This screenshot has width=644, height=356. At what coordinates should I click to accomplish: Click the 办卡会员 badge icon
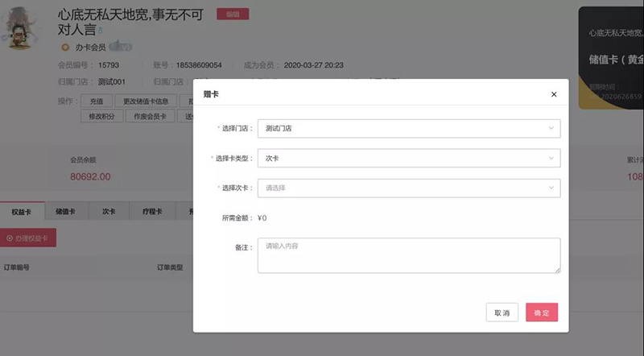click(x=65, y=48)
